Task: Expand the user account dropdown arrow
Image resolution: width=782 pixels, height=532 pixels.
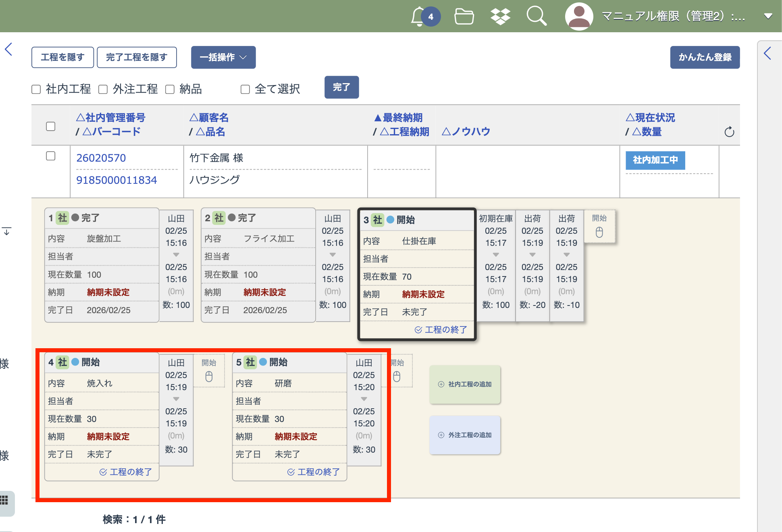Action: (768, 17)
